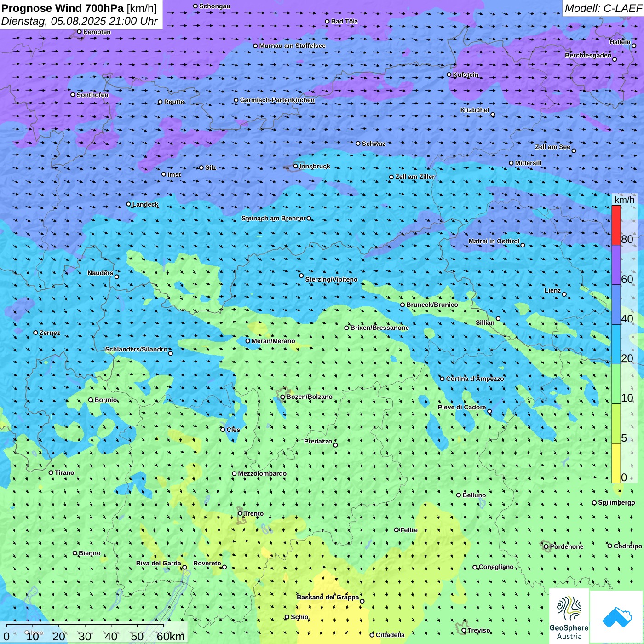Select the Landeck label
Screen dimensions: 644x644
click(145, 204)
